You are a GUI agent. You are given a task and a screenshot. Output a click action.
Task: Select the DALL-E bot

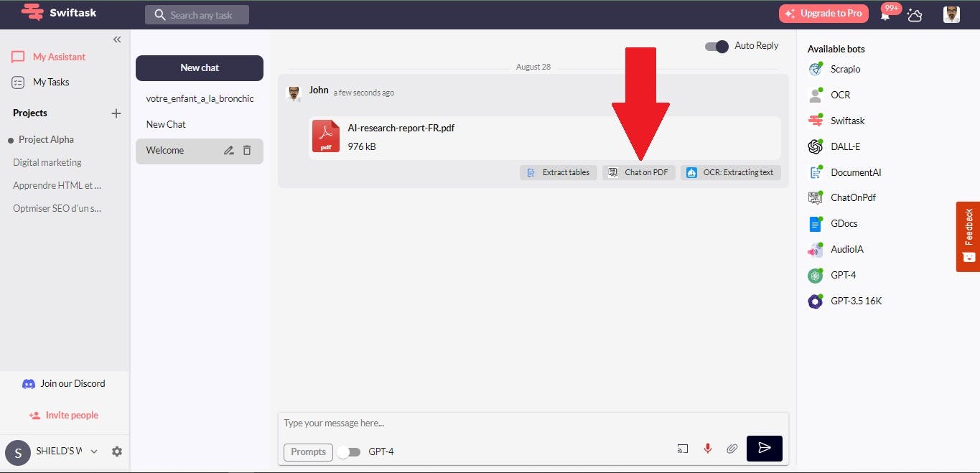tap(834, 146)
